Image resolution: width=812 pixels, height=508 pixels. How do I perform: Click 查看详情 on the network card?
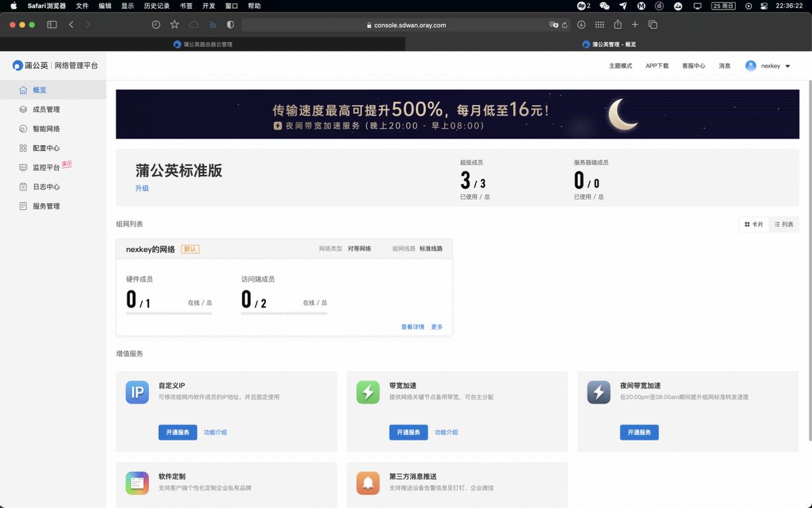coord(413,327)
